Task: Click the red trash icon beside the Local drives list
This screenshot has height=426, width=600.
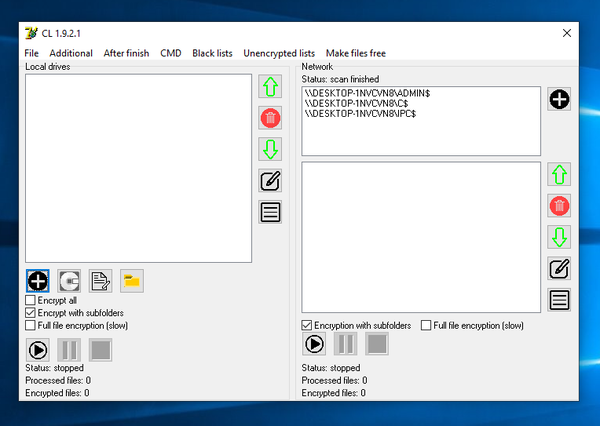Action: pos(270,118)
